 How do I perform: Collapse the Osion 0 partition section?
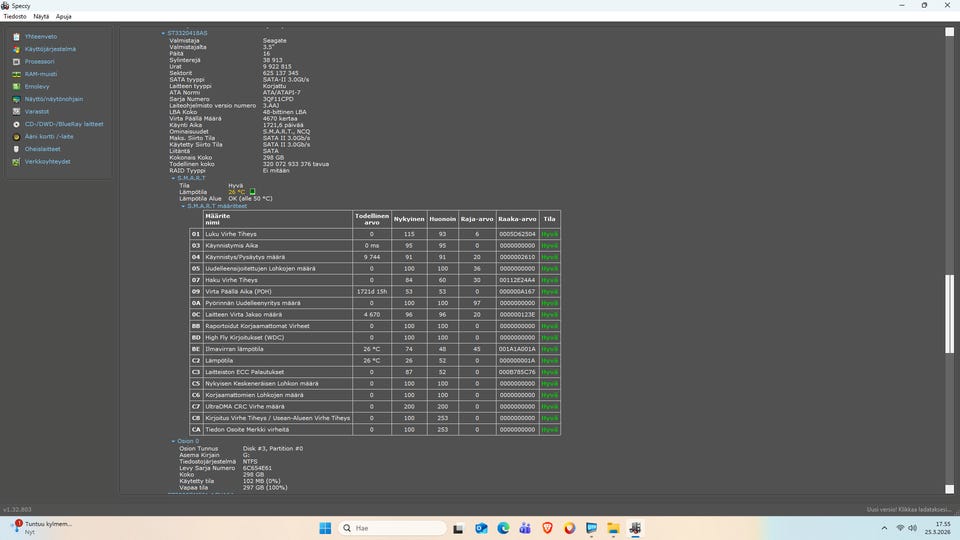click(x=173, y=441)
